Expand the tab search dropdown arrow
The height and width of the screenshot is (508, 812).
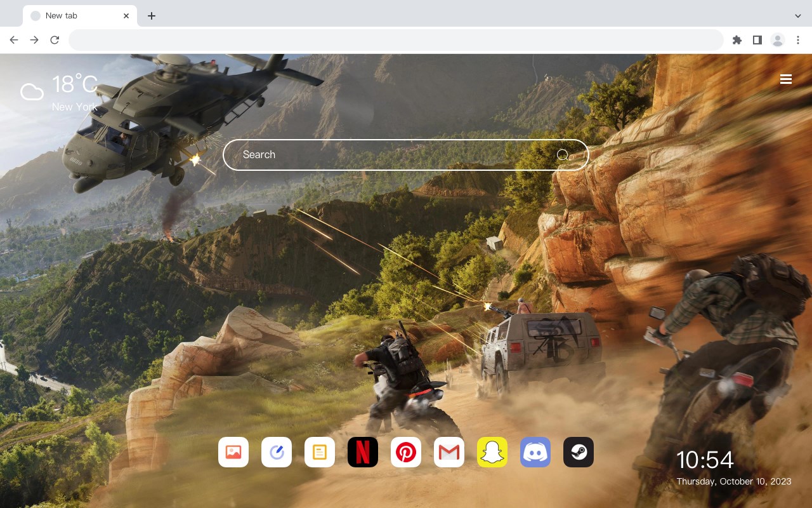click(x=798, y=16)
